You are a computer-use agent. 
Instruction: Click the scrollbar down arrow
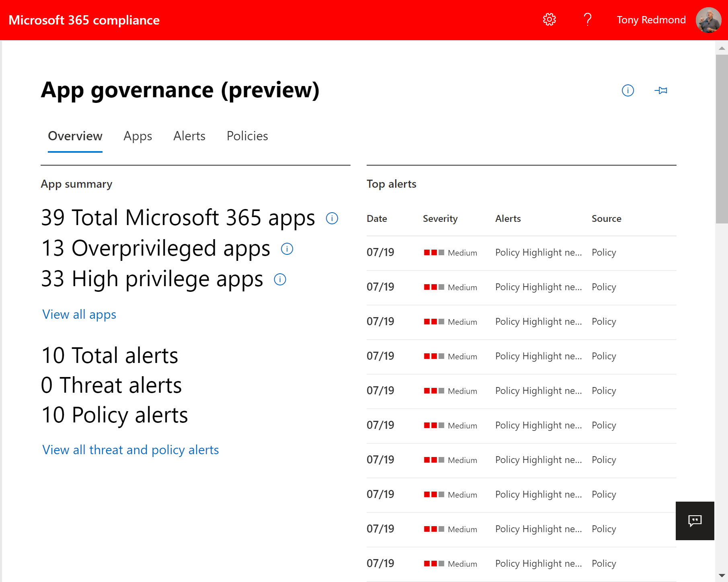[x=722, y=576]
